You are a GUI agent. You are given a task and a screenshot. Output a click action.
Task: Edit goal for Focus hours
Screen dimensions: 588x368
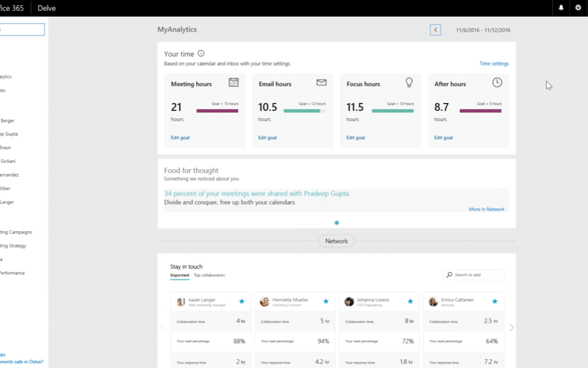(x=356, y=137)
